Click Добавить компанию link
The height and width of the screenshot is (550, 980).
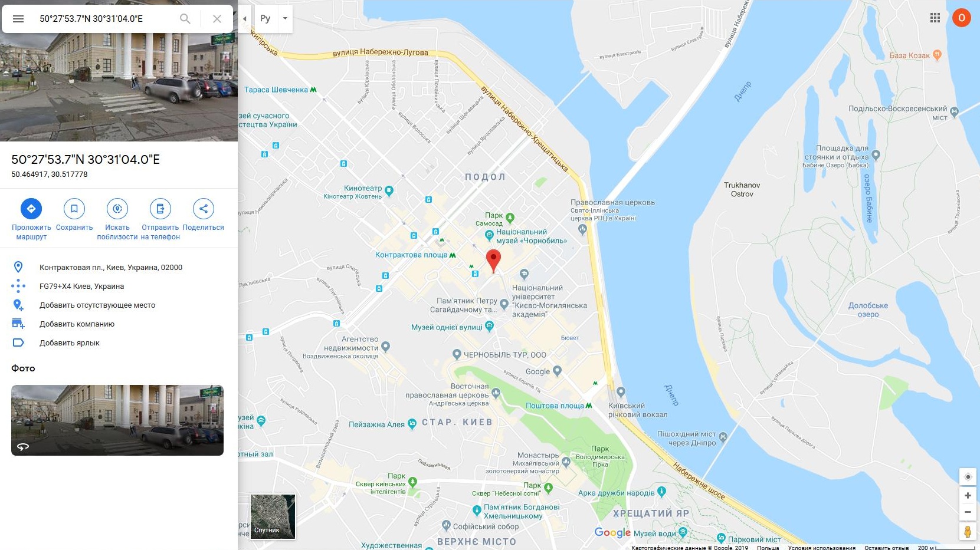coord(77,324)
